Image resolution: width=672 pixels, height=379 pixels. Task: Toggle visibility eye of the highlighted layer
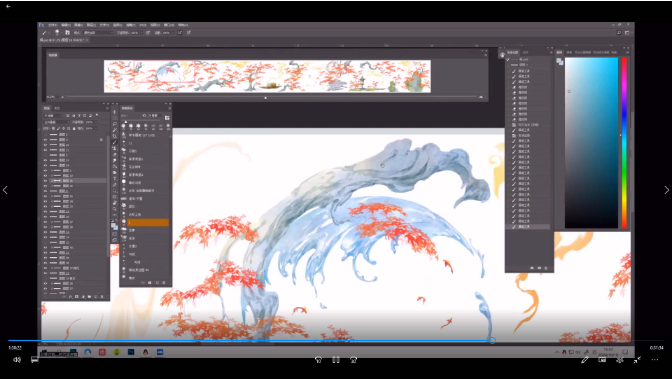pyautogui.click(x=45, y=181)
